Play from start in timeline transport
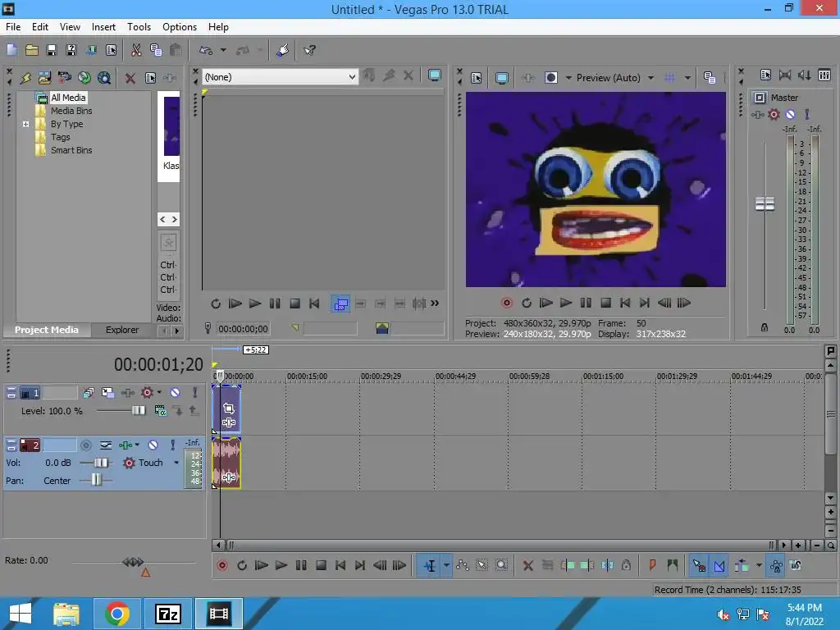840x630 pixels. pos(261,566)
